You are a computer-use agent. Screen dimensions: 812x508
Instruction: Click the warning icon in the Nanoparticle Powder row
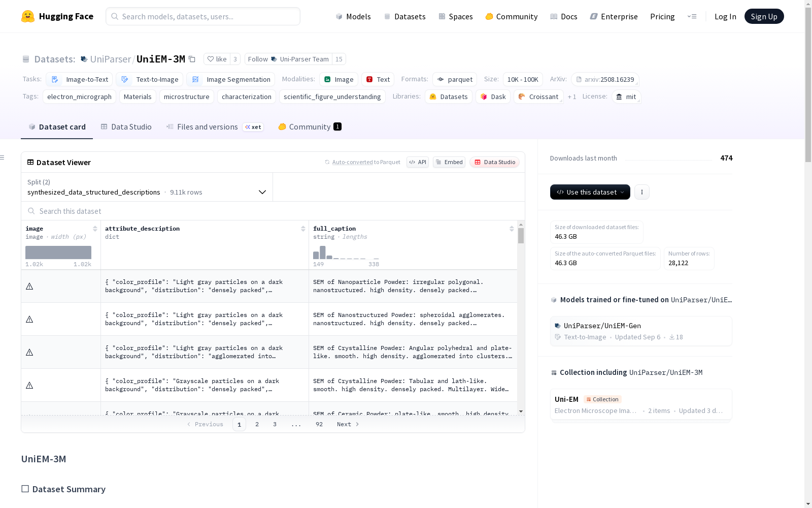(x=29, y=287)
